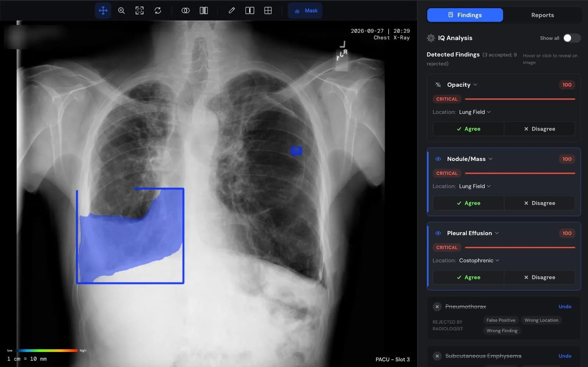Select the pan/move tool
This screenshot has height=367, width=588.
click(x=103, y=11)
